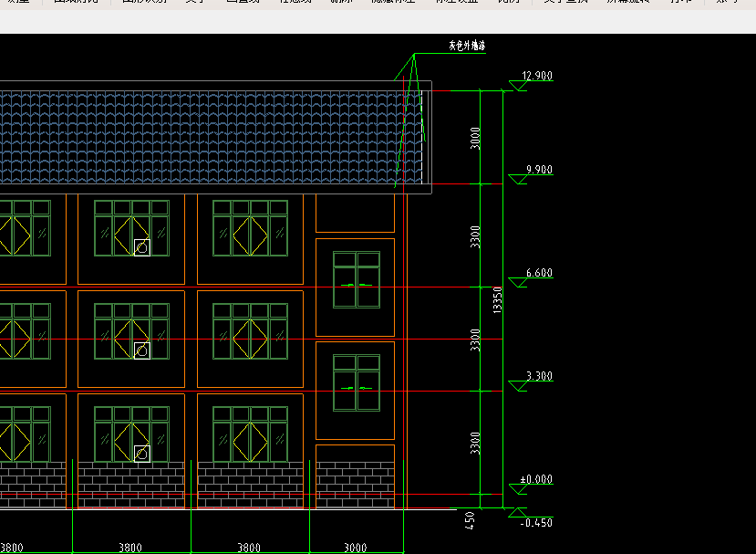Click the elevation triangle symbol at 6.600
Image resolution: width=756 pixels, height=554 pixels.
coord(518,283)
